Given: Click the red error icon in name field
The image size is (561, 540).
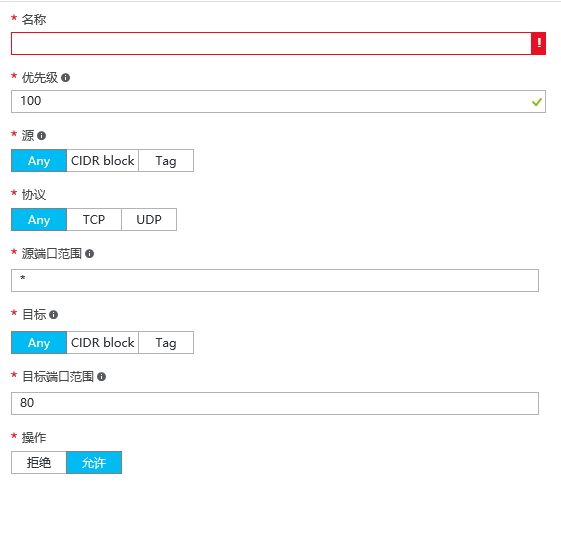Looking at the screenshot, I should tap(538, 43).
